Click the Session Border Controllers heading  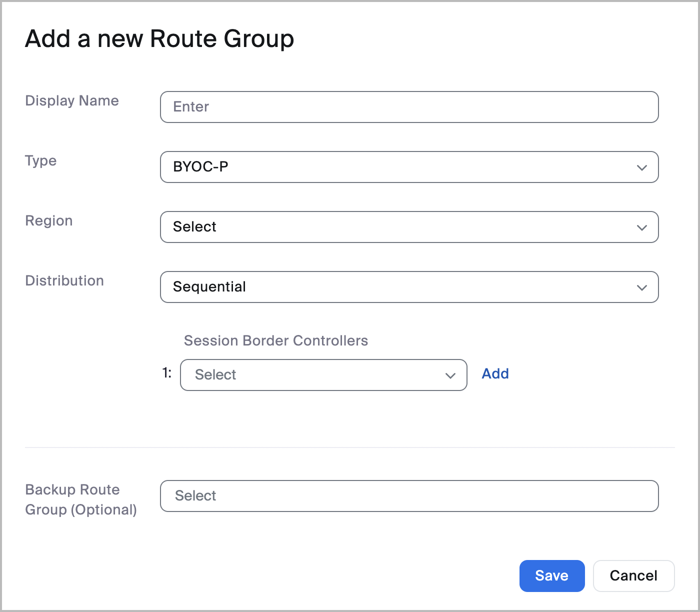[276, 341]
